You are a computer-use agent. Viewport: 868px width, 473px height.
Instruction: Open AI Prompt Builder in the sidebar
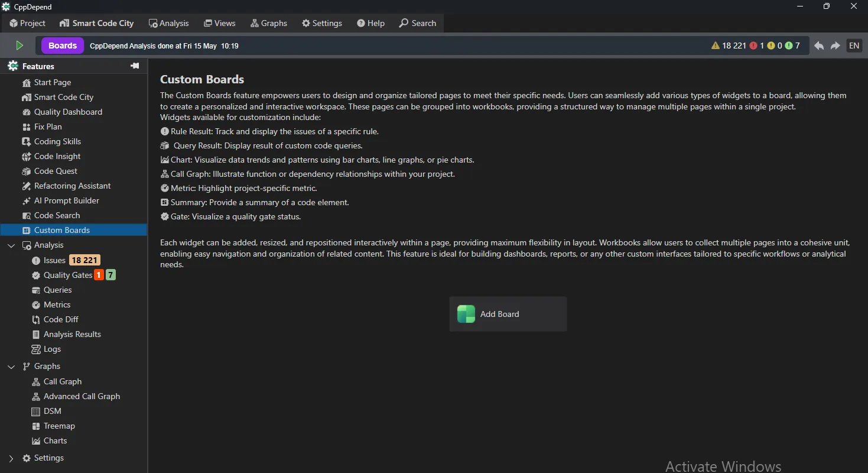(66, 200)
